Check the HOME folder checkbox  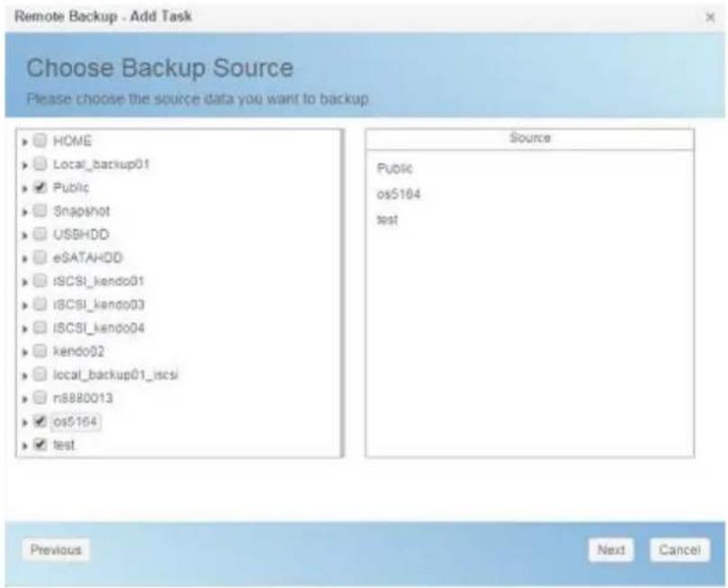(x=40, y=140)
